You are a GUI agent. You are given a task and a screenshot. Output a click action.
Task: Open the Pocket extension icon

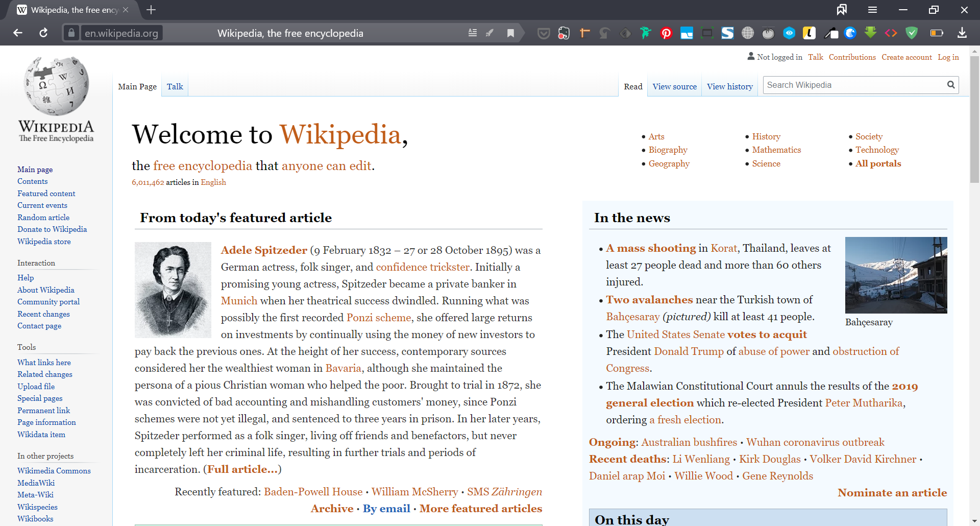[x=544, y=33]
